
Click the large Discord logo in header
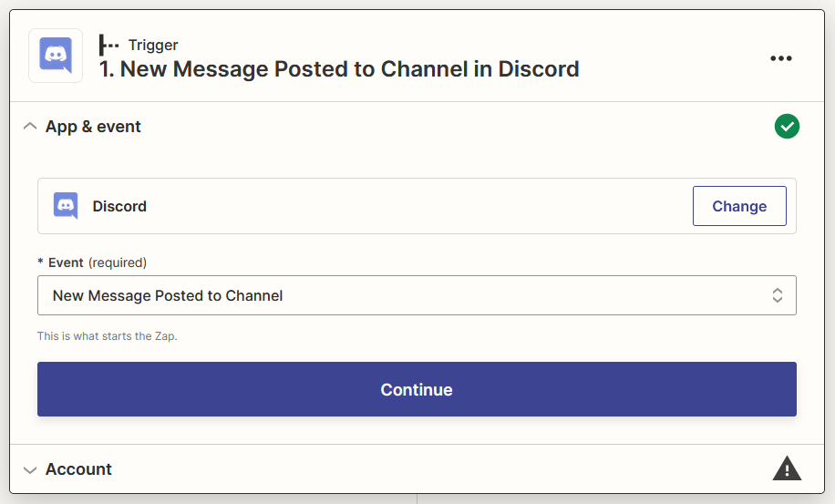point(56,56)
